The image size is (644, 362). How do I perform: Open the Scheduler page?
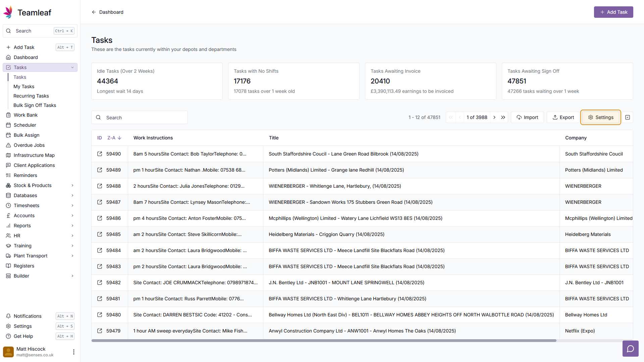pos(40,125)
